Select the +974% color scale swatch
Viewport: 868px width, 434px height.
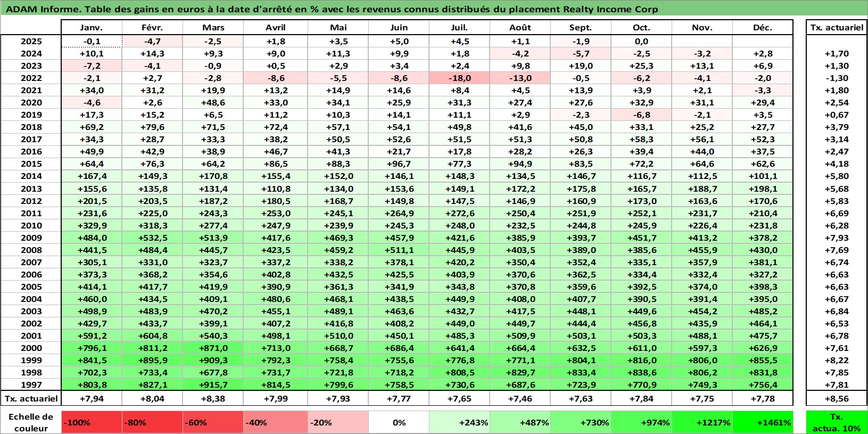coord(641,422)
